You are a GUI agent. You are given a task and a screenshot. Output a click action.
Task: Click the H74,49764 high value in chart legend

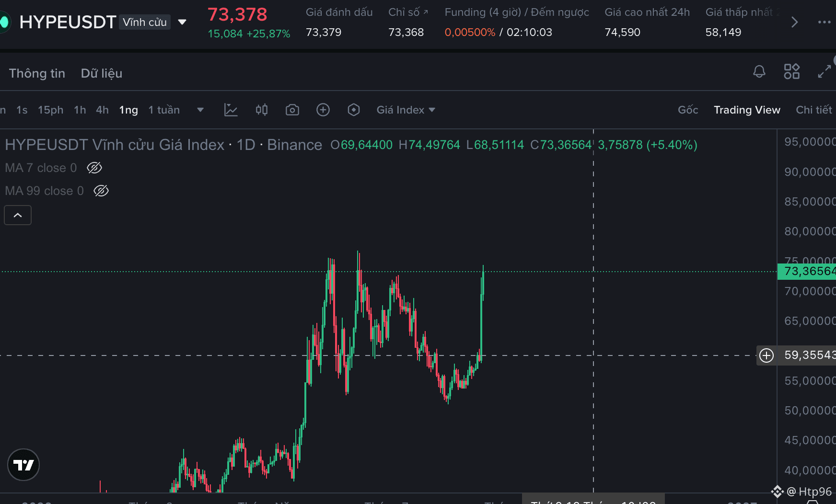430,145
